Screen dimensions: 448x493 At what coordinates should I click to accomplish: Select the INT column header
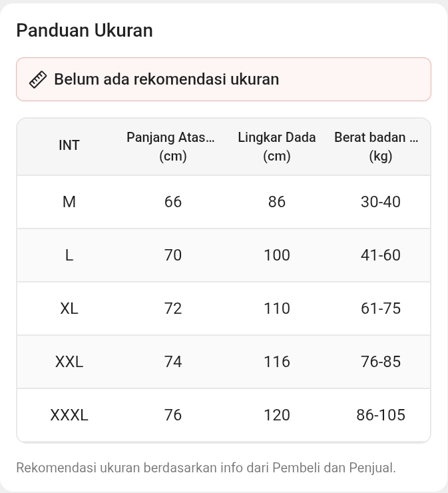click(69, 145)
